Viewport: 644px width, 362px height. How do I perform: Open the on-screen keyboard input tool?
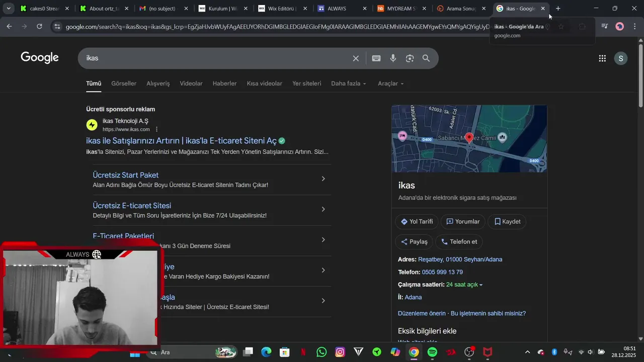[376, 58]
